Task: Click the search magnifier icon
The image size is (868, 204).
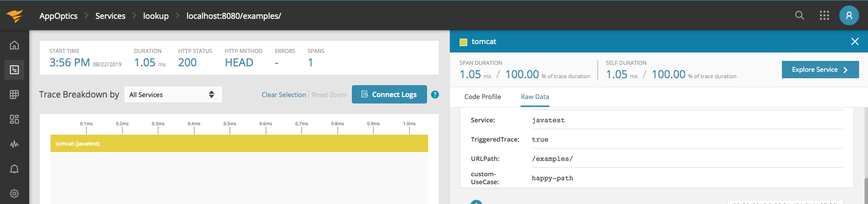Action: (799, 15)
